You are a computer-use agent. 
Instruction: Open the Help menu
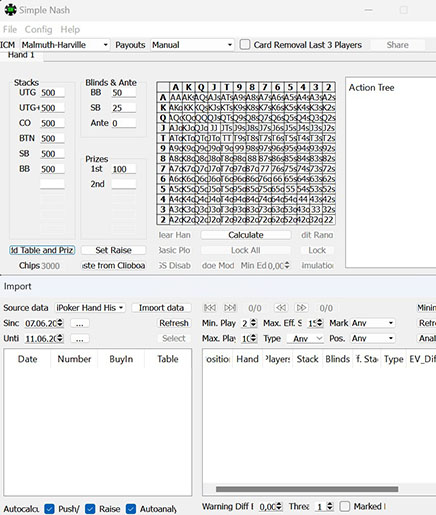[70, 30]
